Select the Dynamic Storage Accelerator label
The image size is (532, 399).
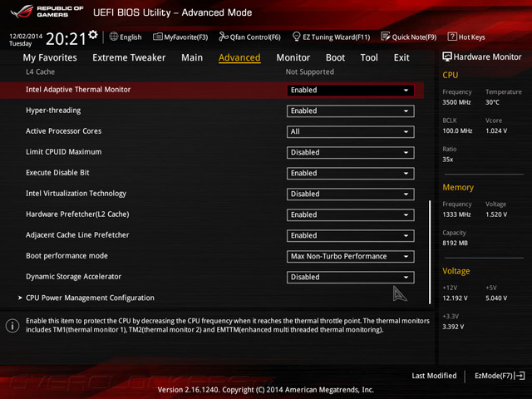[73, 277]
